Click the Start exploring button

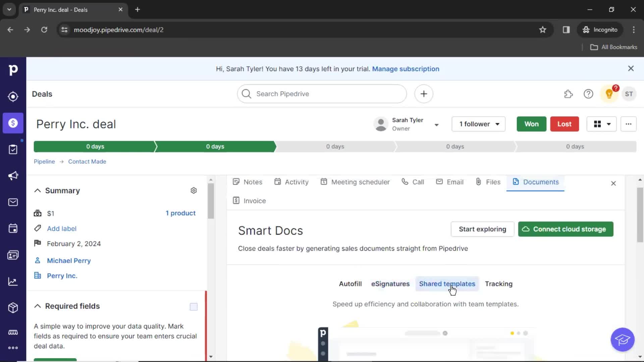tap(483, 229)
